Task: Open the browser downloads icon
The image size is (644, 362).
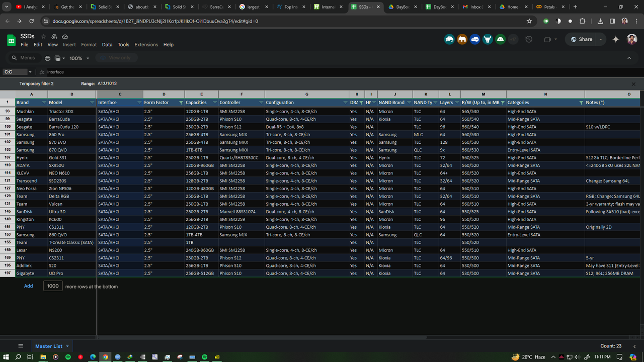Action: point(600,21)
